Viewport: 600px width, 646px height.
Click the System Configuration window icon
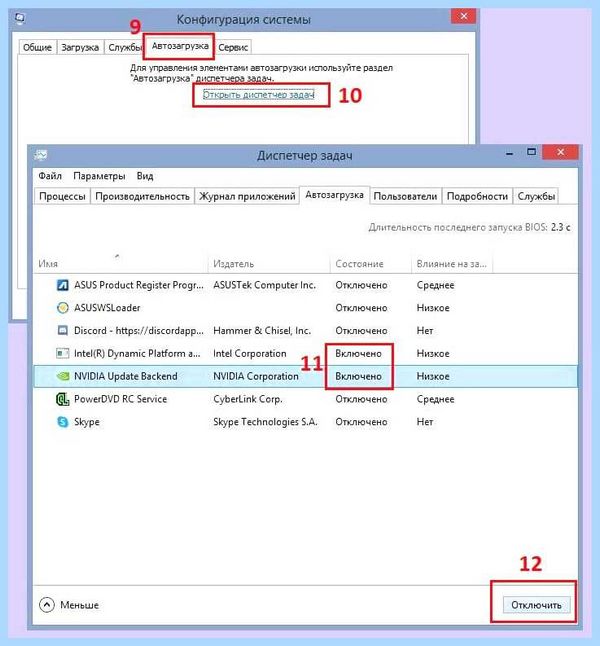pyautogui.click(x=20, y=18)
